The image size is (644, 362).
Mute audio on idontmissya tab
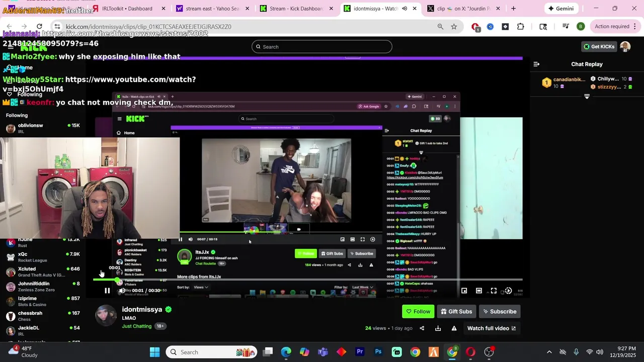click(405, 9)
